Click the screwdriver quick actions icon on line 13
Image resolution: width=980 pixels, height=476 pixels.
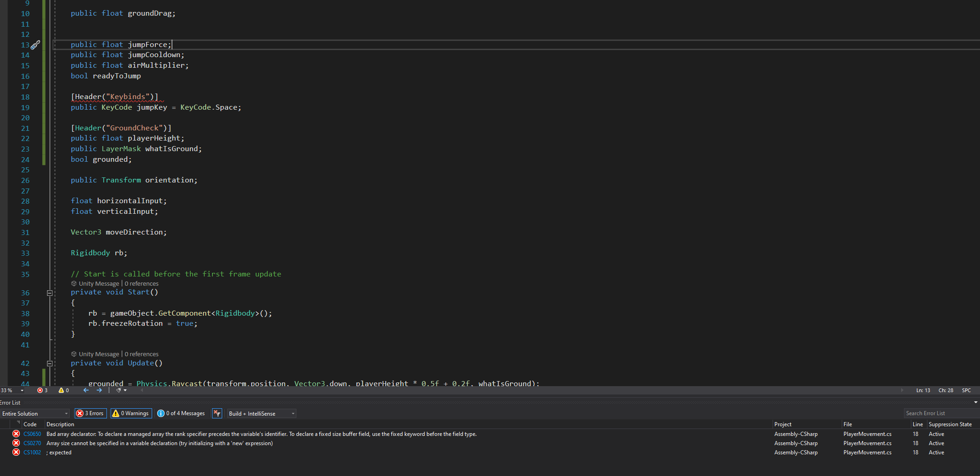click(35, 45)
